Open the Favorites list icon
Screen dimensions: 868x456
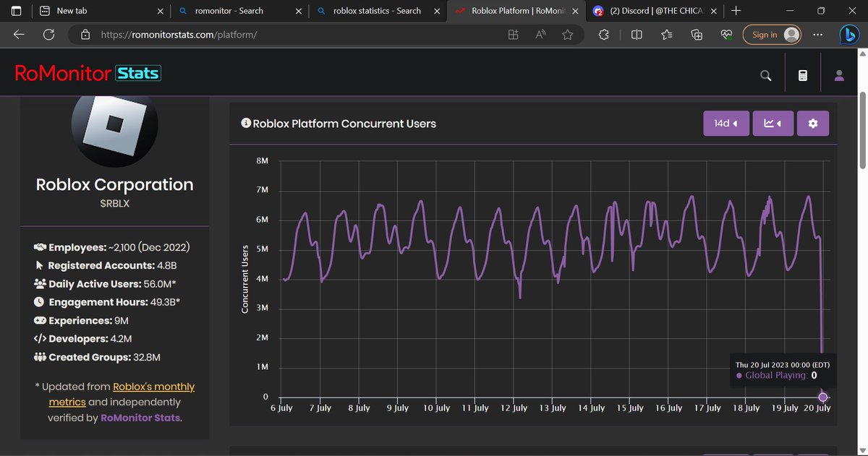pyautogui.click(x=667, y=35)
